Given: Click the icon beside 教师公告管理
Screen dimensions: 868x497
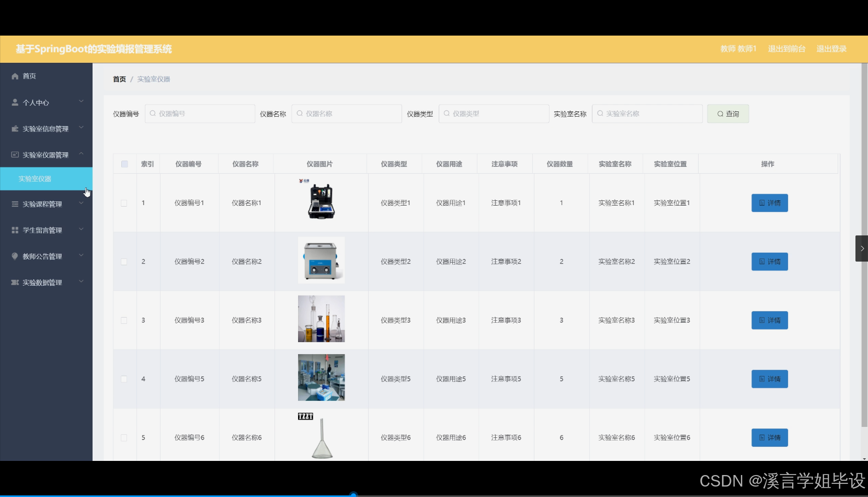Looking at the screenshot, I should (x=15, y=256).
